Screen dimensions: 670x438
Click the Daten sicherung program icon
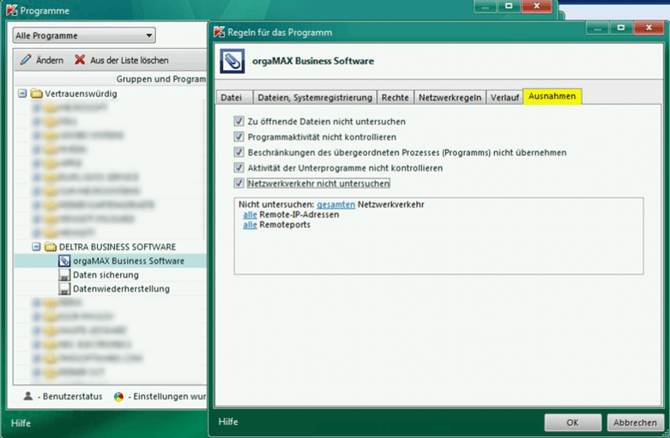[x=63, y=275]
